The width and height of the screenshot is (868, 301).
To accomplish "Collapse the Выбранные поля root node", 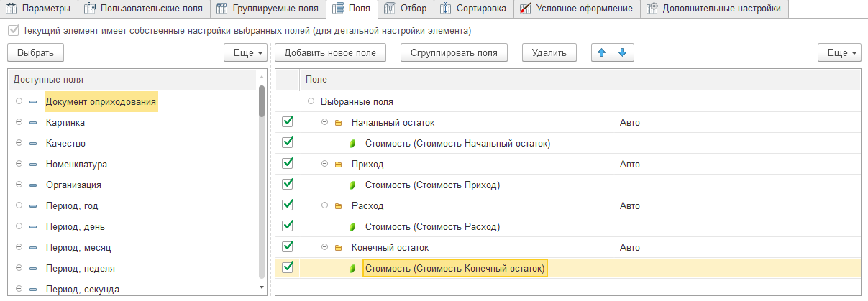I will [311, 102].
